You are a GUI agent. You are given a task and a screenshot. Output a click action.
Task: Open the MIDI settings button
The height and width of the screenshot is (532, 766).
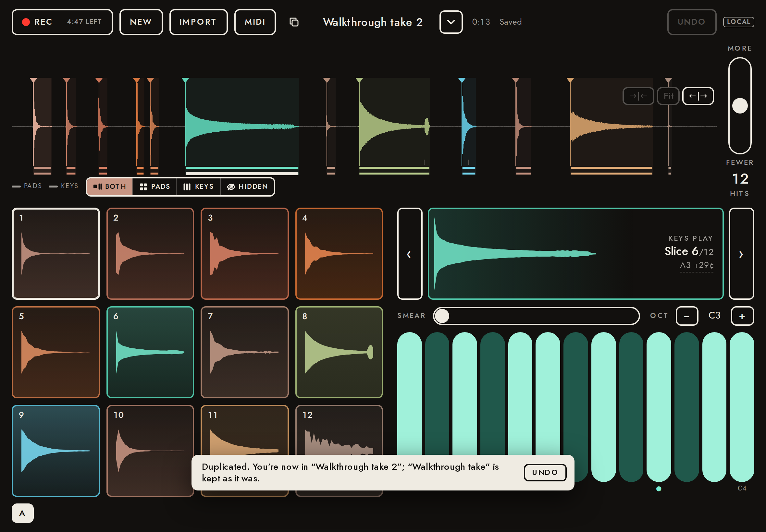point(255,22)
